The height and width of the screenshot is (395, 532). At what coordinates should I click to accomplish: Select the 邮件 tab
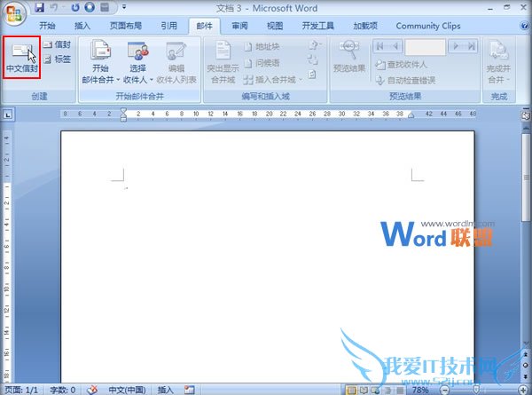point(204,26)
